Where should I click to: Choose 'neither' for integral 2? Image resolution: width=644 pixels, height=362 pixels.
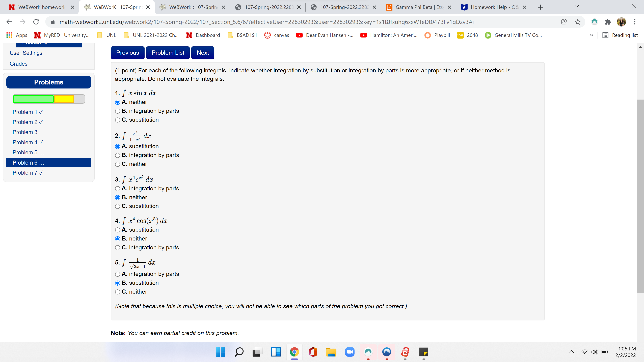pos(118,164)
